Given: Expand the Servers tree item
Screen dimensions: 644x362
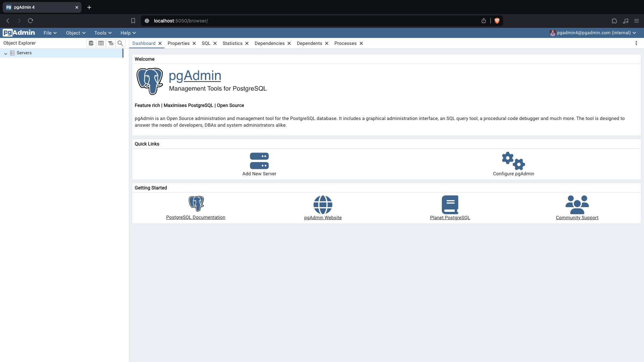Looking at the screenshot, I should click(5, 53).
